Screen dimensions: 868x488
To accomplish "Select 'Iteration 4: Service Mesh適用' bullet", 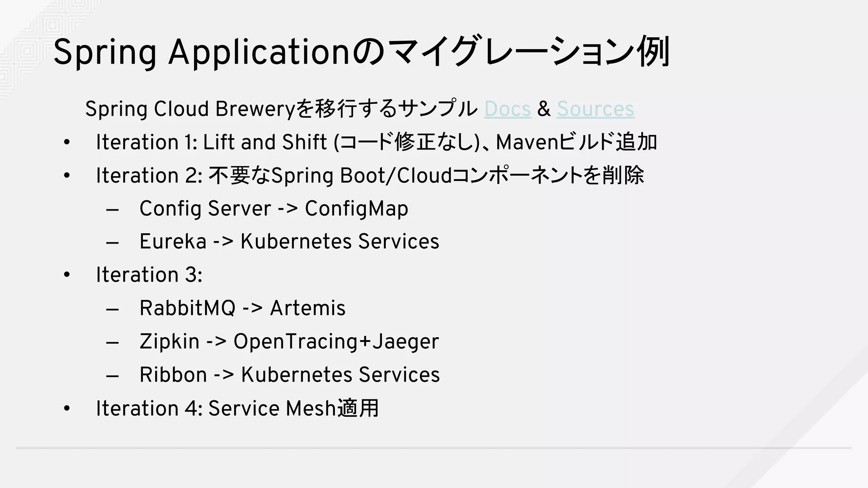I will (237, 408).
